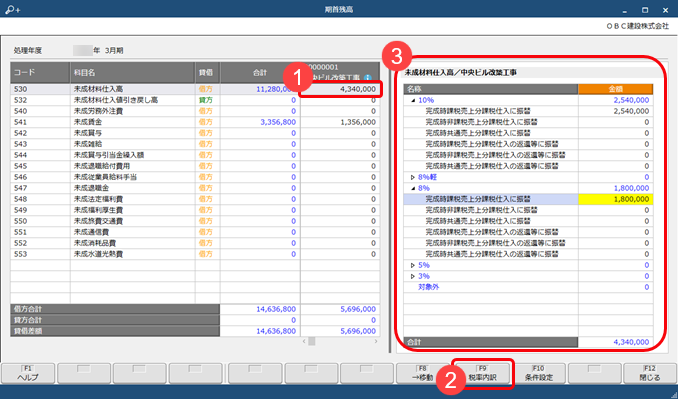Click the 貸借 column header

point(208,73)
